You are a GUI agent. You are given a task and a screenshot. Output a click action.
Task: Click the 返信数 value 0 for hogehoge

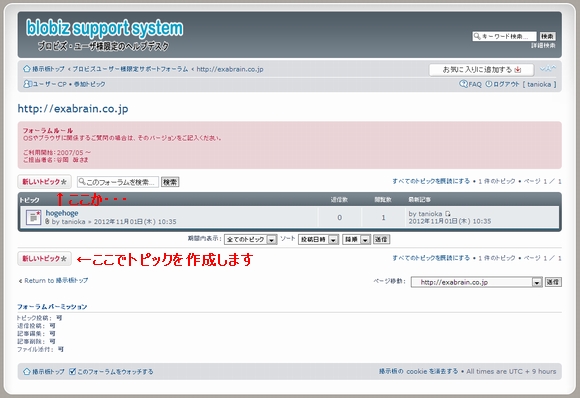coord(340,217)
